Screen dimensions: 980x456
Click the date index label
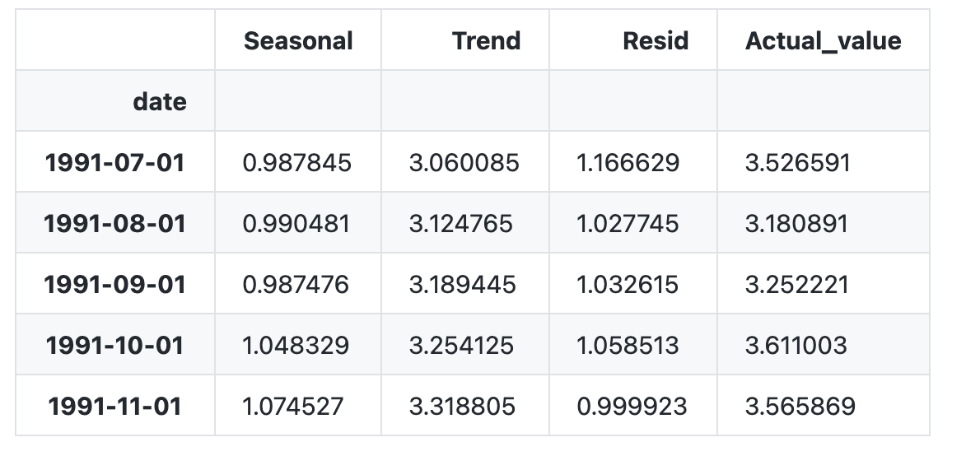tap(160, 102)
